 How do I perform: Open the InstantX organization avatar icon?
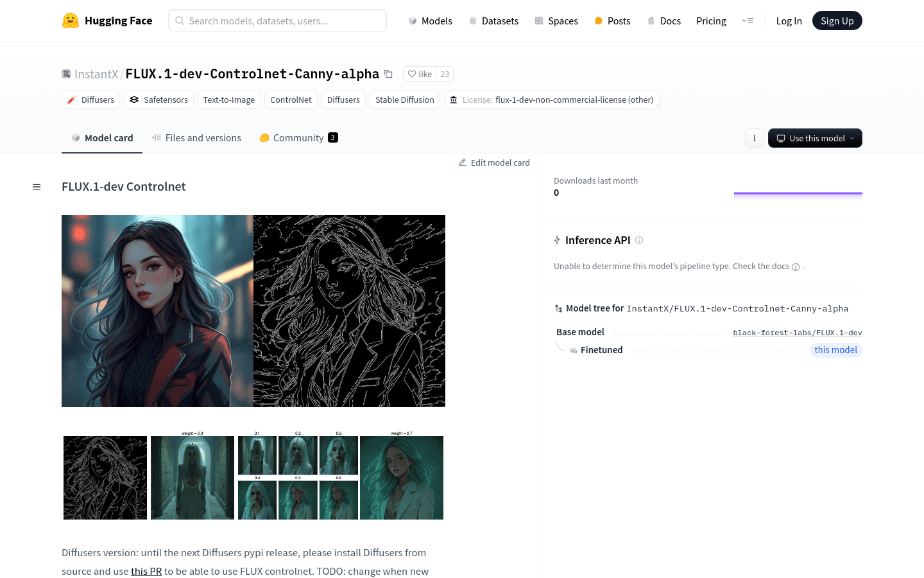pos(66,74)
